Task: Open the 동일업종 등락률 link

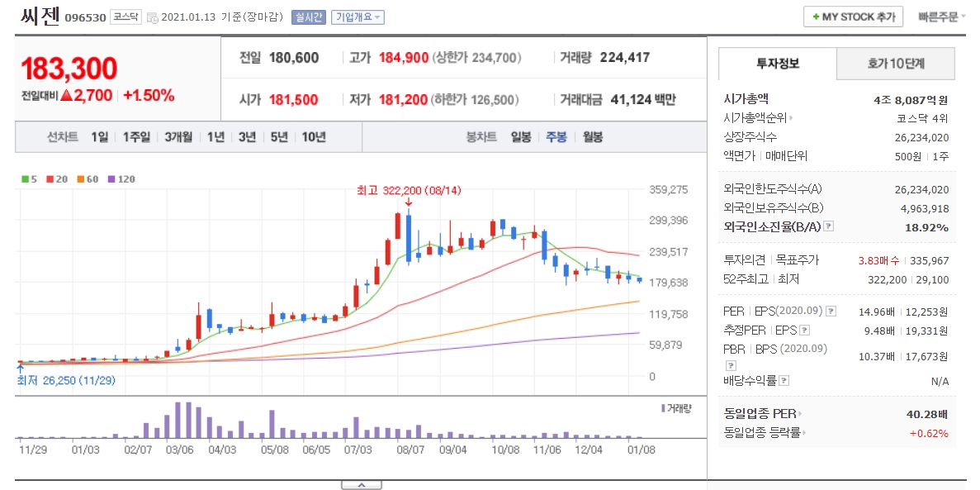Action: tap(765, 432)
